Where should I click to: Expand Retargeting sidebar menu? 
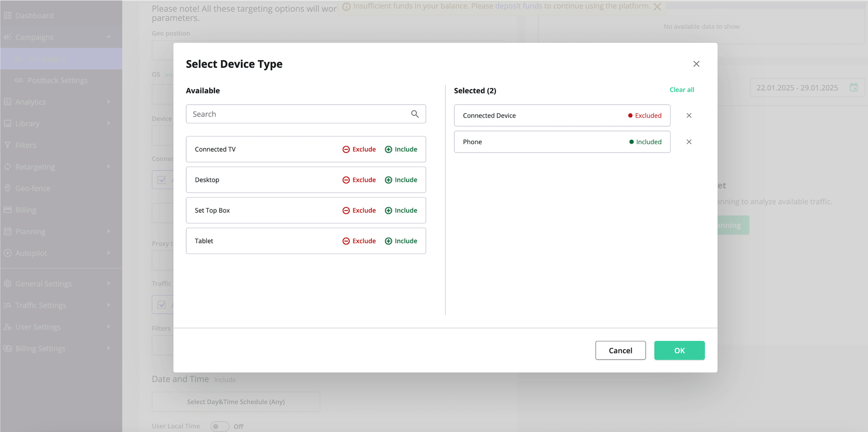coord(61,167)
